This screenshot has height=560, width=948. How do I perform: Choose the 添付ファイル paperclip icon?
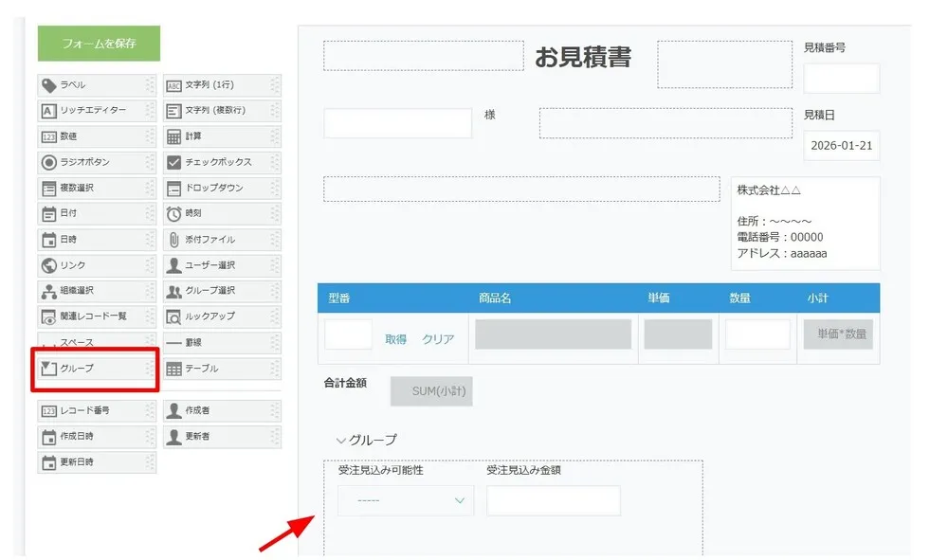pyautogui.click(x=174, y=240)
